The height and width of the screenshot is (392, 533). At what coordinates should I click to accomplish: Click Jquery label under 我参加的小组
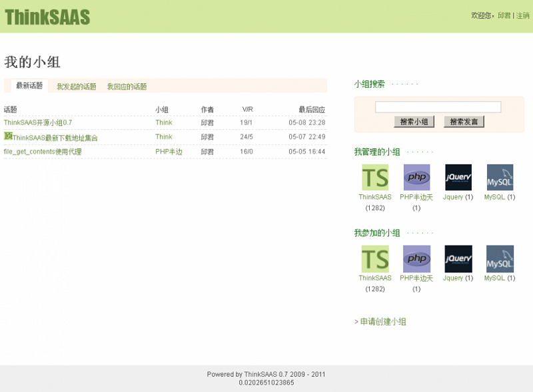pyautogui.click(x=453, y=278)
